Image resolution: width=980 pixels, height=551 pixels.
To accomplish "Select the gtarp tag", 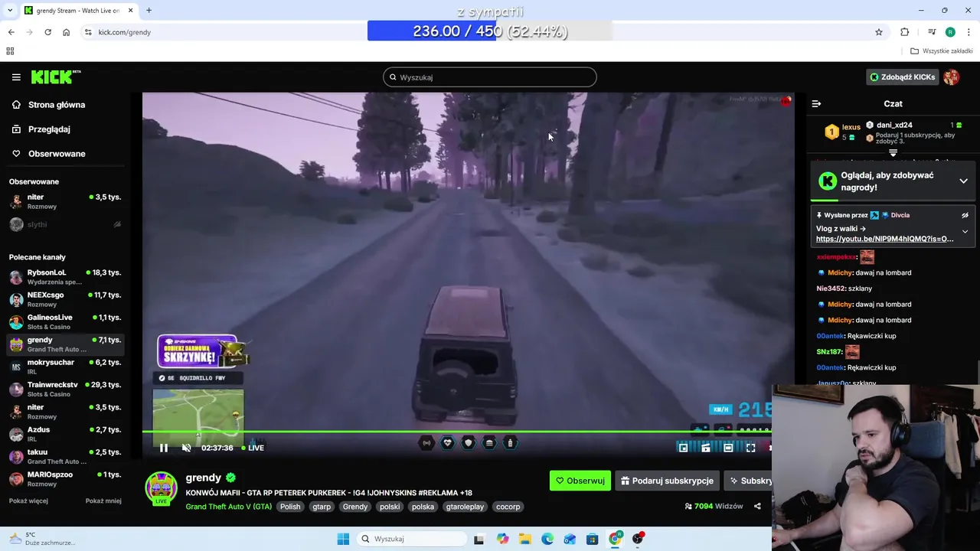I will [x=322, y=507].
